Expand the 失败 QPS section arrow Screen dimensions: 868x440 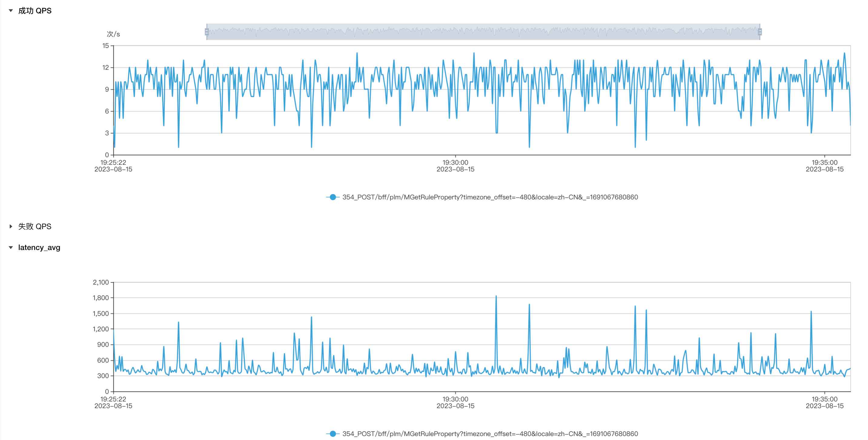[x=11, y=226]
